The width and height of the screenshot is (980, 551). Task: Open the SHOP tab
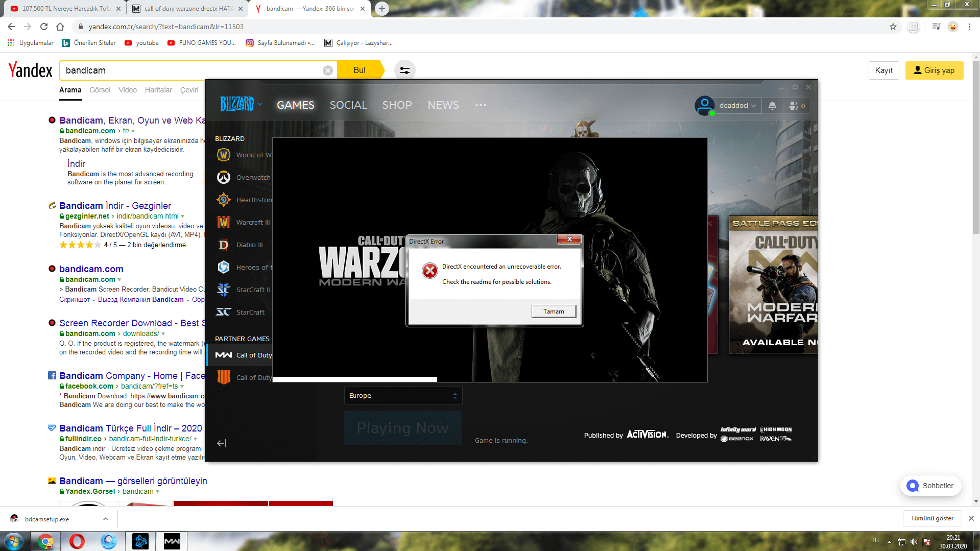point(397,105)
